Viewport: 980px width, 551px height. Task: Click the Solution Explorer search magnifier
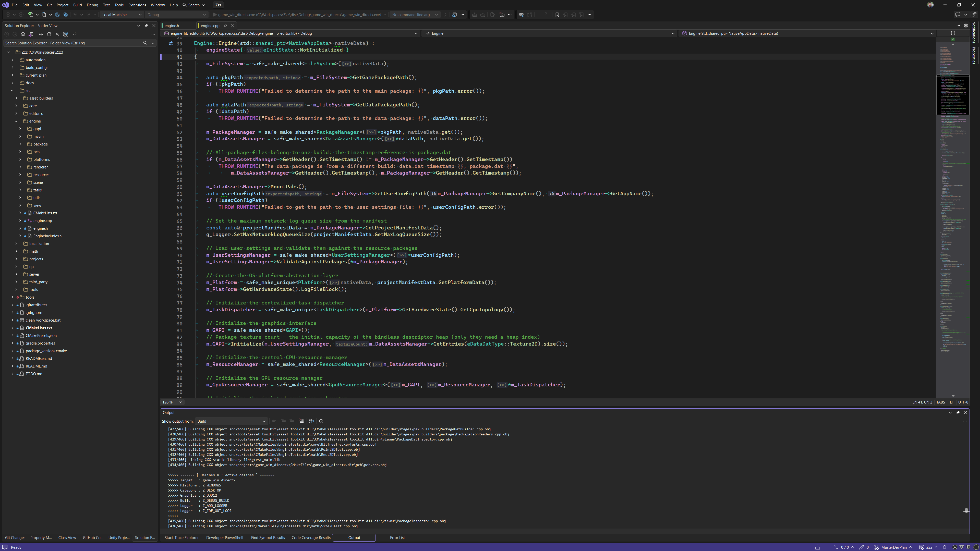click(x=145, y=43)
